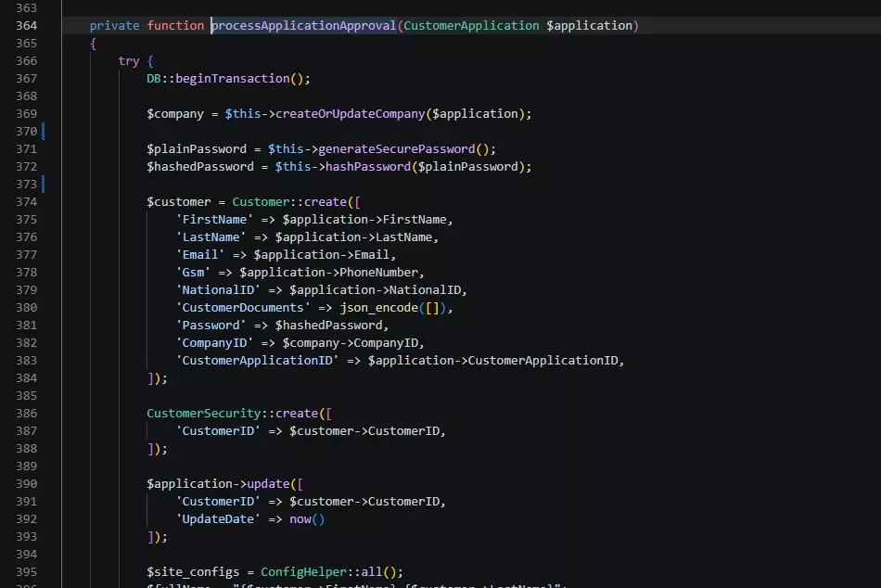
Task: Click the hashPassword method call
Action: click(x=368, y=166)
